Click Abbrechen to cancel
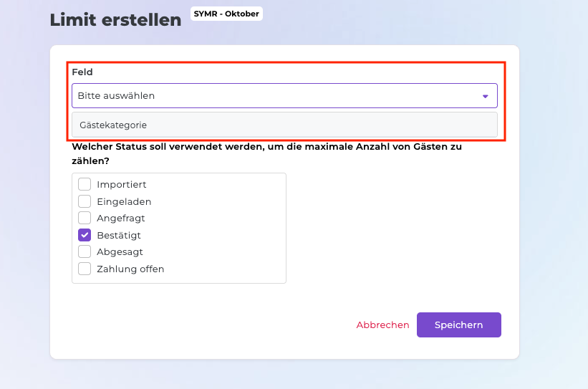The image size is (588, 389). click(382, 325)
